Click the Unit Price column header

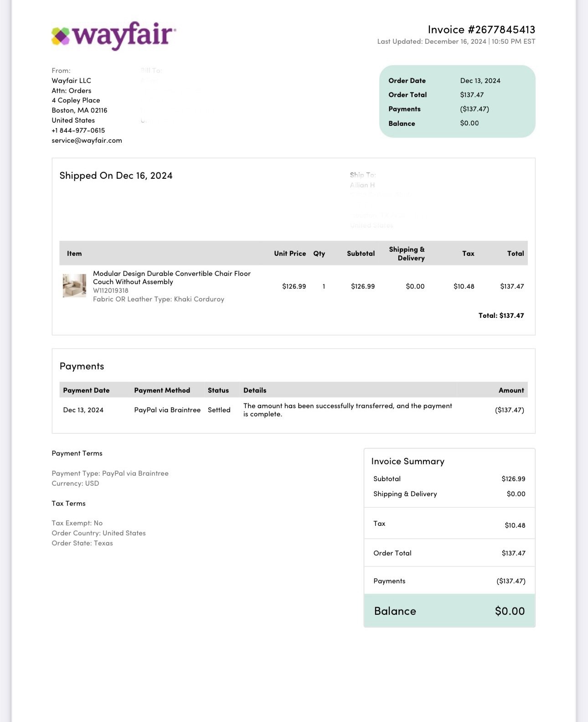coord(290,254)
